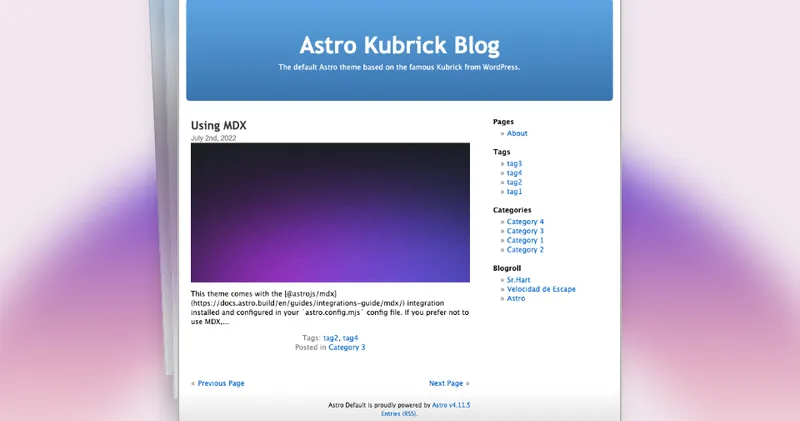Select tag3 in the sidebar Tags list

coord(514,163)
